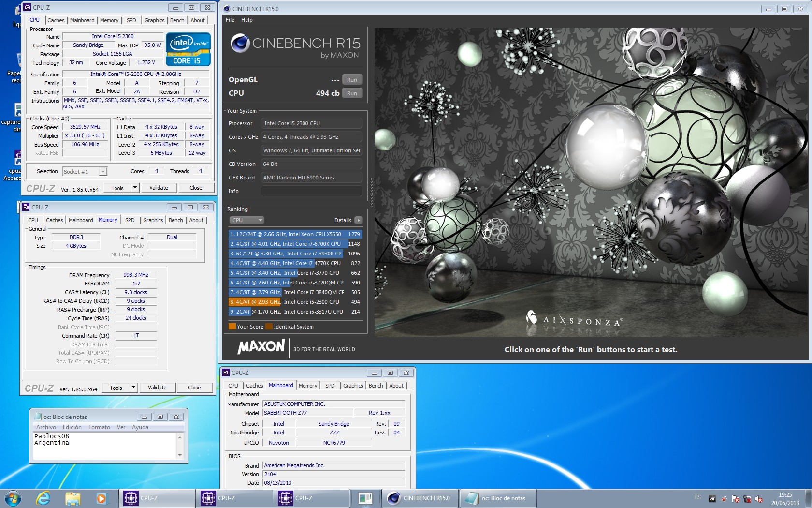Click the muted volume tray icon
The width and height of the screenshot is (812, 508).
(759, 499)
